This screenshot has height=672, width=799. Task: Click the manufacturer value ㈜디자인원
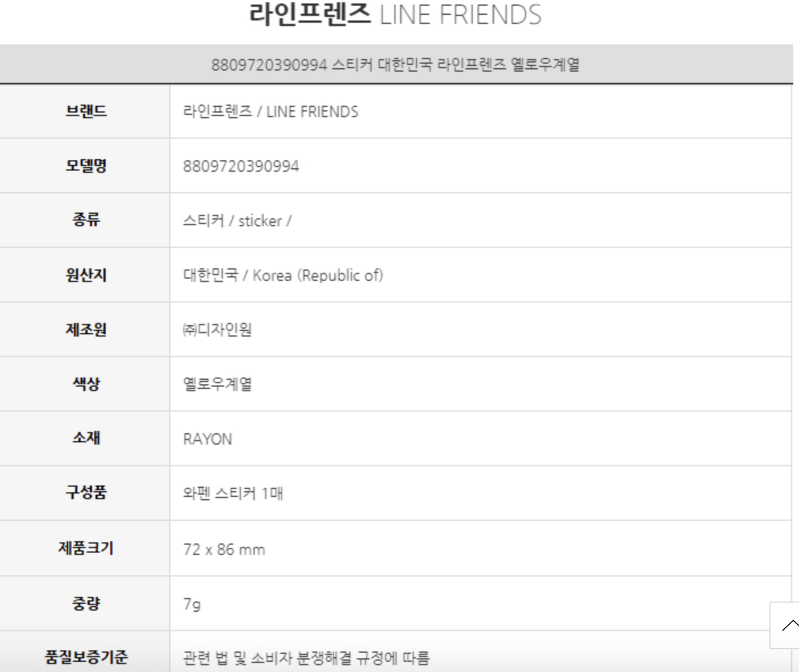[x=217, y=330]
